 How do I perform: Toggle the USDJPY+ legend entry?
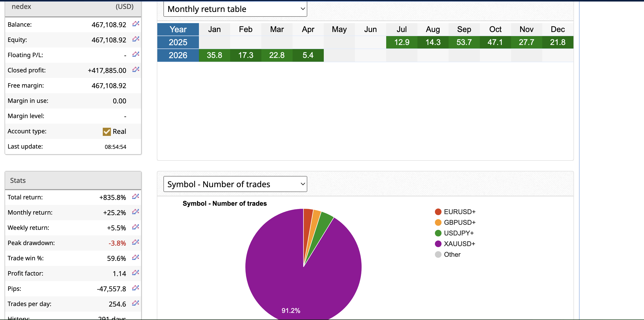click(459, 233)
